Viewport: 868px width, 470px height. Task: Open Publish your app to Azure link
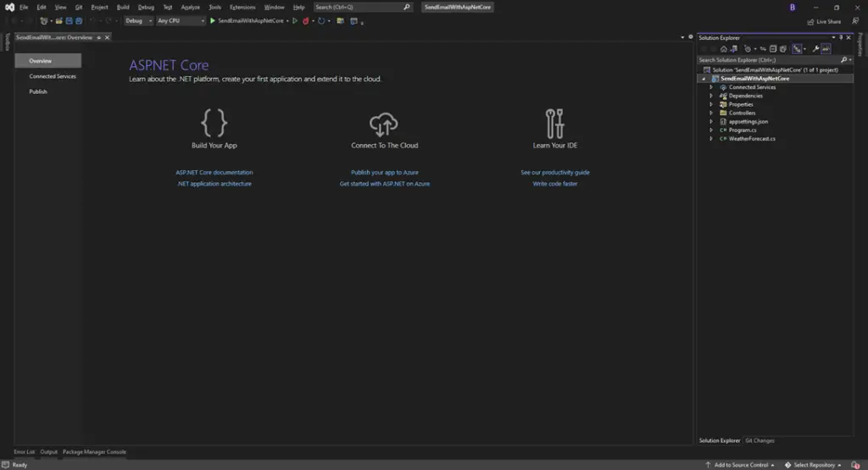pos(384,173)
